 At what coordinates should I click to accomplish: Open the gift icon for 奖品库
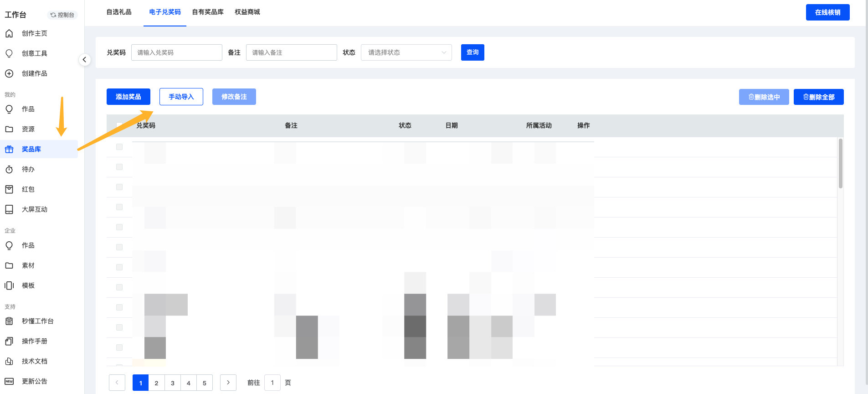[9, 149]
